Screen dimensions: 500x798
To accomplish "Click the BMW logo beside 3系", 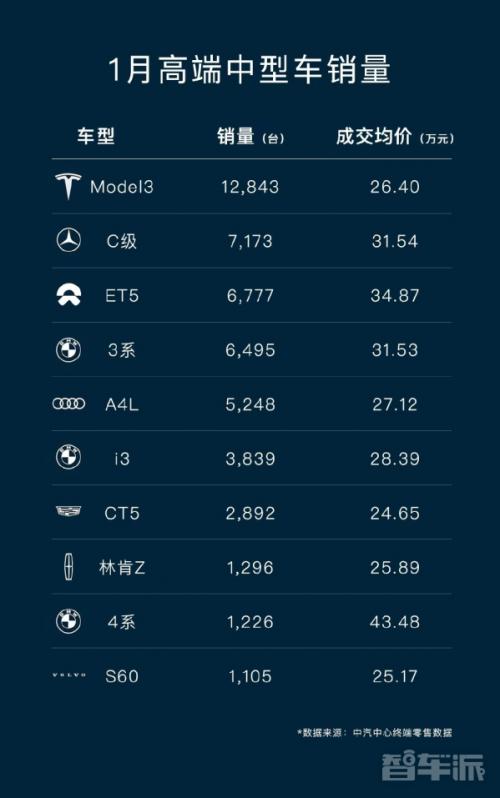I will (x=68, y=350).
